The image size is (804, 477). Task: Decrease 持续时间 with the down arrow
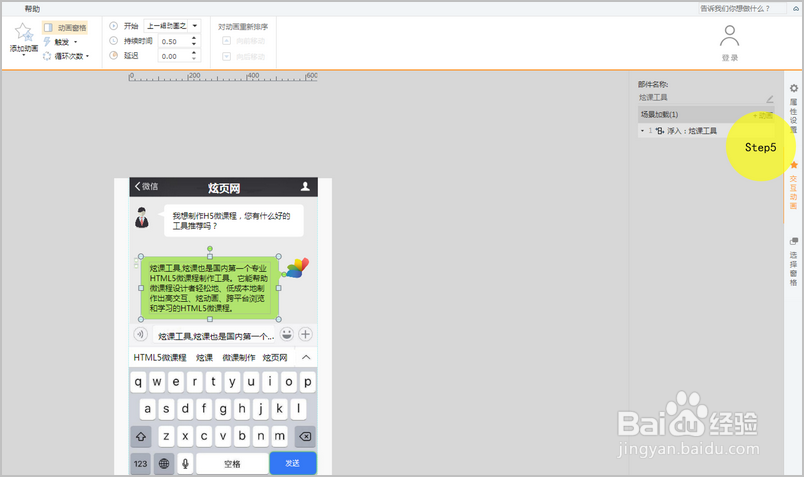tap(194, 45)
